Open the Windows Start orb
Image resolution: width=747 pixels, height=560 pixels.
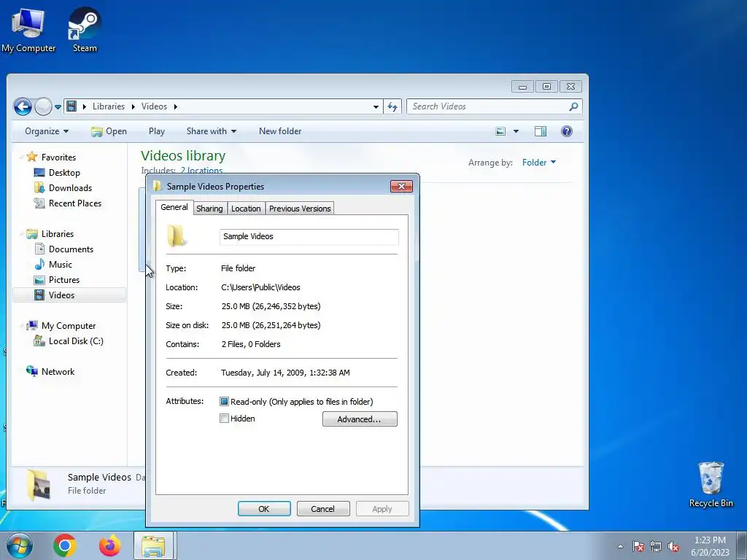pyautogui.click(x=20, y=545)
